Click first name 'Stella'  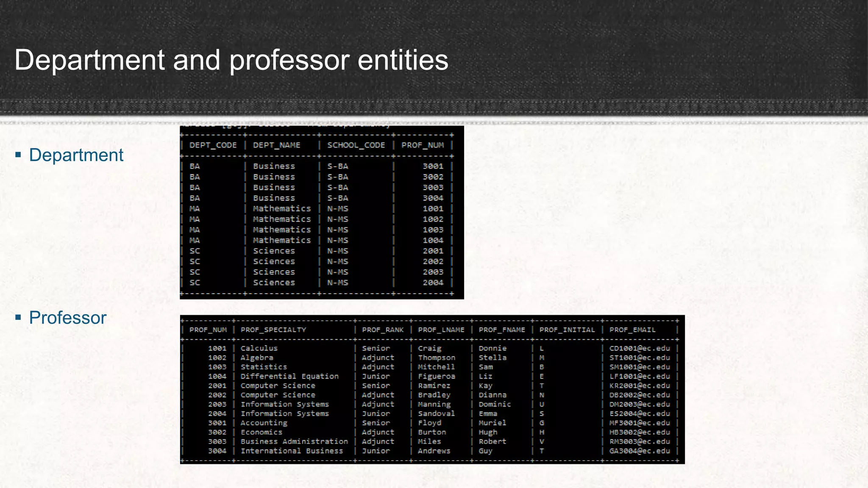pyautogui.click(x=492, y=358)
